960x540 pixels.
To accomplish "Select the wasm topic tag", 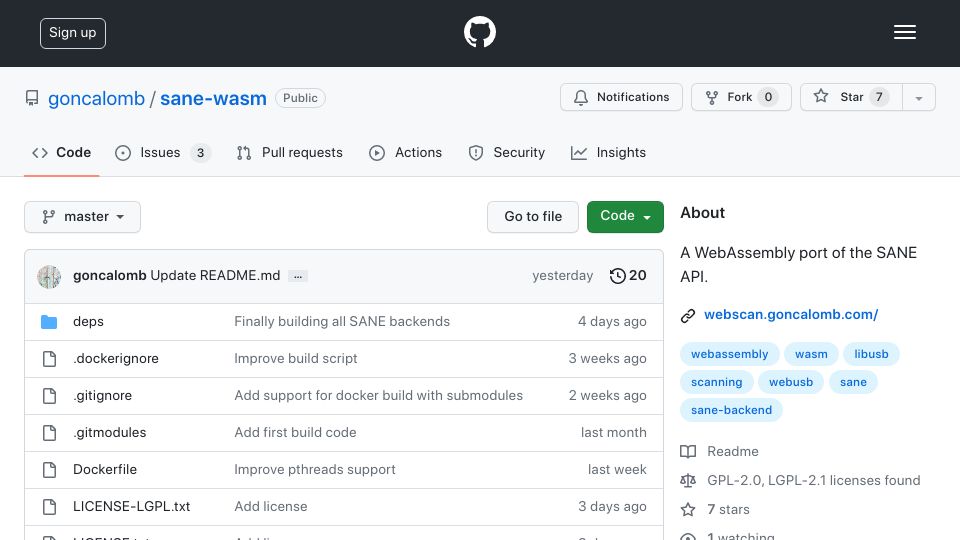I will coord(811,354).
